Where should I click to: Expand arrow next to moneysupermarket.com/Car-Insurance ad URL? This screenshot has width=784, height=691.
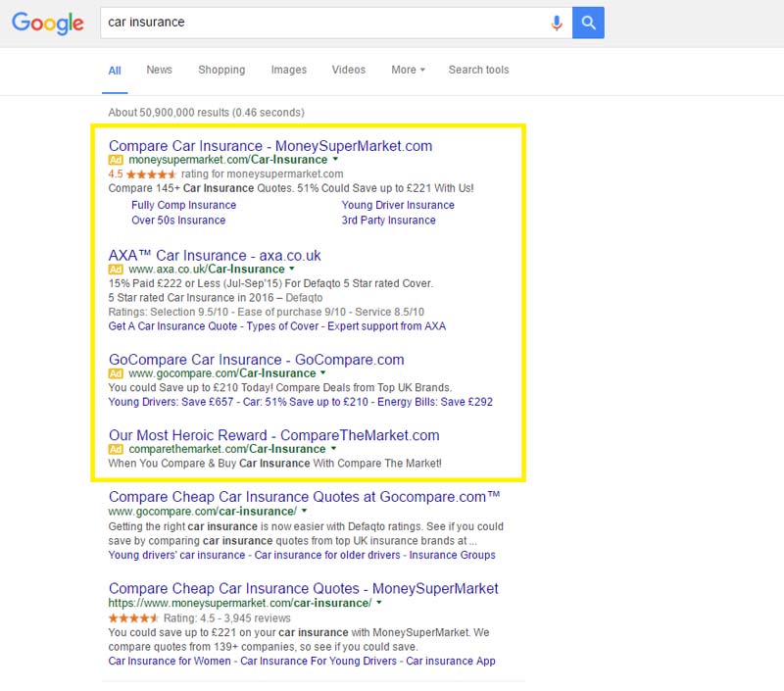(x=335, y=160)
